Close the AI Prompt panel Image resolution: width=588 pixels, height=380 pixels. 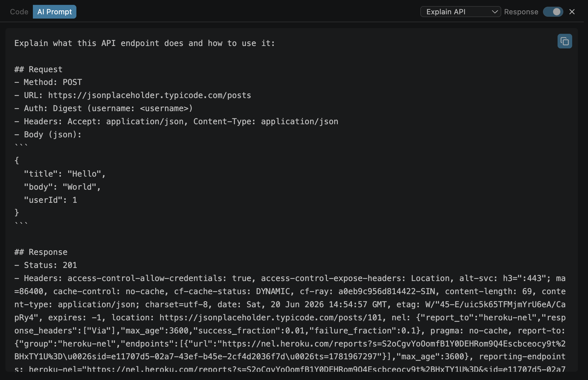[572, 12]
